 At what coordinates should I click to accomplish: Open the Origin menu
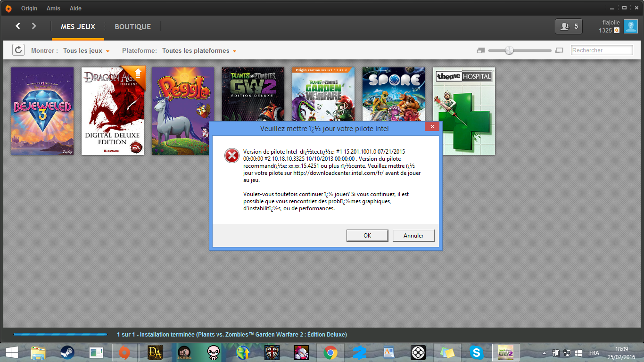[x=29, y=8]
